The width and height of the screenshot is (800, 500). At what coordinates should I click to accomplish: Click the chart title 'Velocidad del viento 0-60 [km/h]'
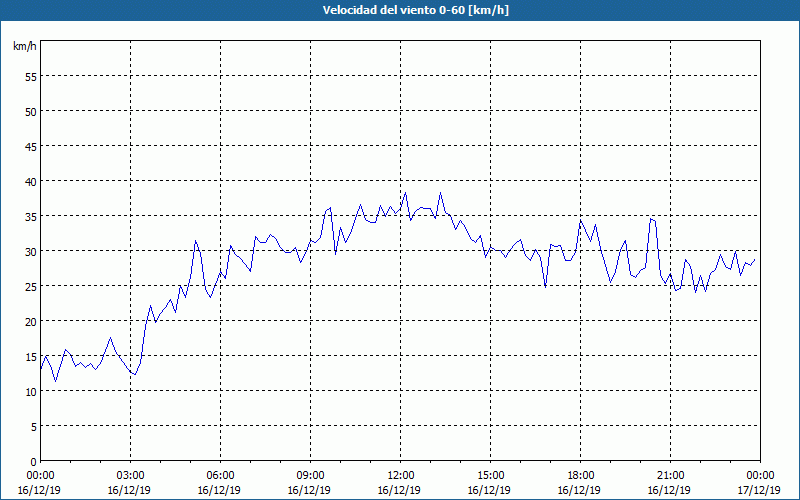415,10
